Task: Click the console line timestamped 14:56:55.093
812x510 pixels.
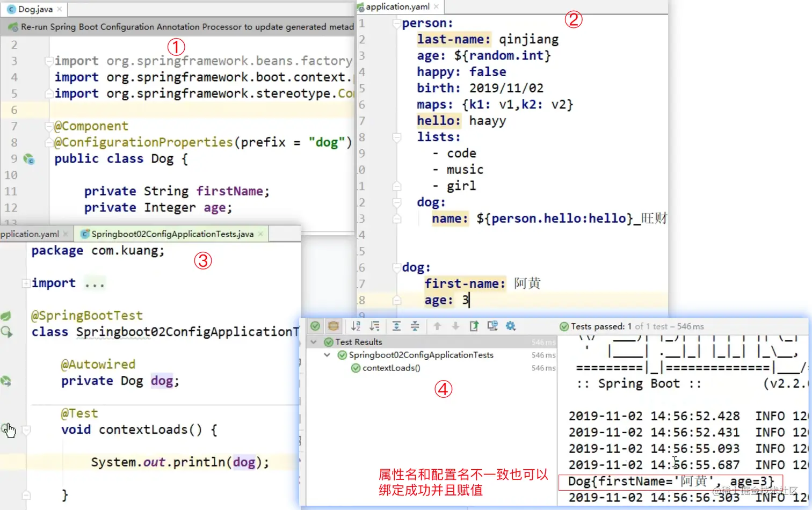Action: click(x=688, y=449)
